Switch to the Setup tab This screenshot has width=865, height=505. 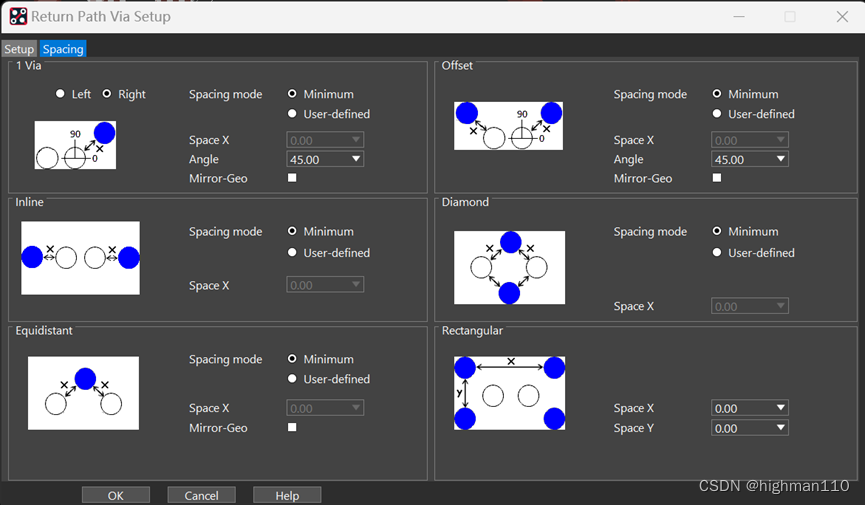coord(19,49)
